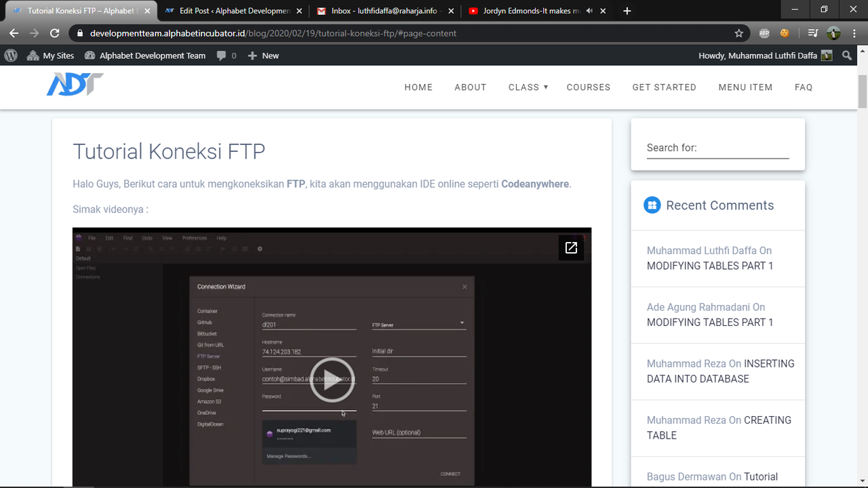Open Howdy, Muhammad Luthfi Daffa account menu

[x=765, y=56]
